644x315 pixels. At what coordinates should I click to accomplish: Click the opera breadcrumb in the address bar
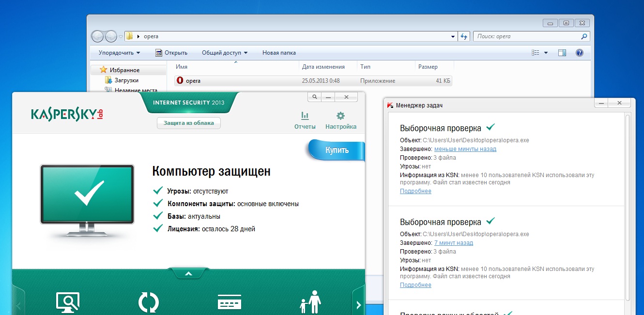pos(151,36)
